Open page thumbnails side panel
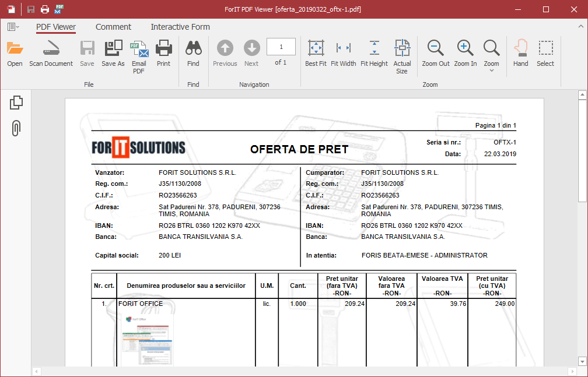Screen dimensions: 588x377 pos(16,103)
